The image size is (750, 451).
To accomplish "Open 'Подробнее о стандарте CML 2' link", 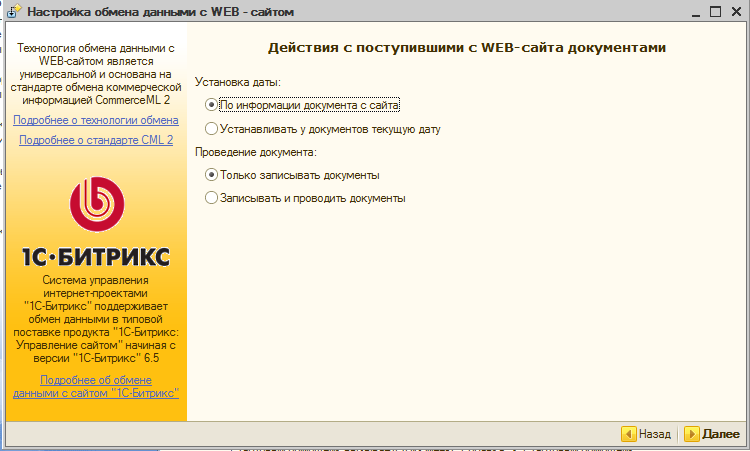I will 96,140.
